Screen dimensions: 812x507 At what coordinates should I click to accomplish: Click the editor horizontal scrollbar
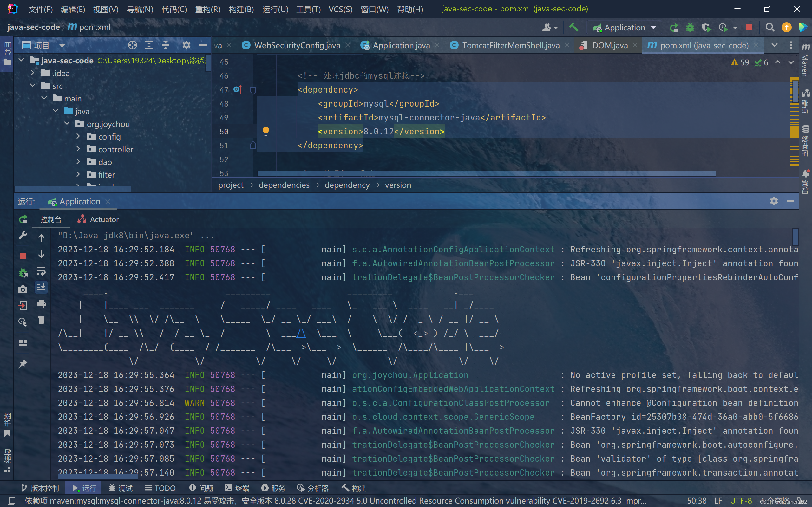coord(486,174)
